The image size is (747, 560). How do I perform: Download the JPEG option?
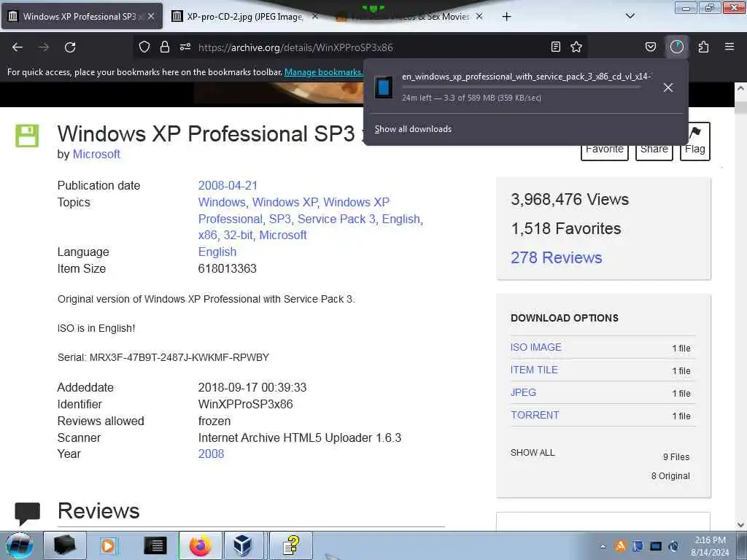(523, 392)
